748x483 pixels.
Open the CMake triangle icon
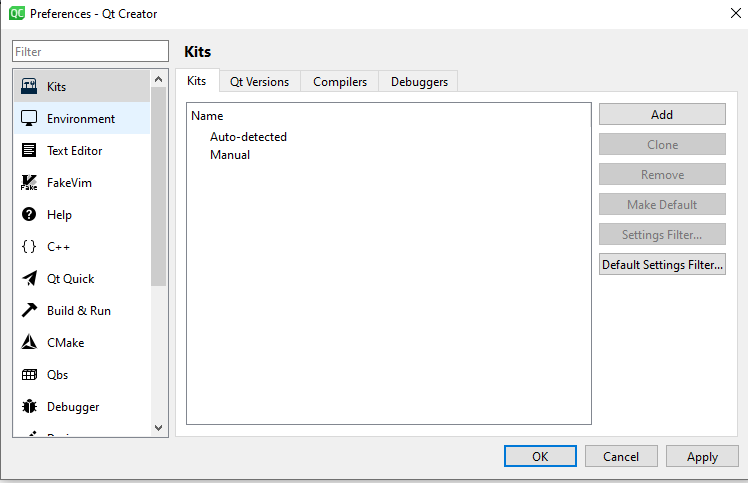click(29, 342)
